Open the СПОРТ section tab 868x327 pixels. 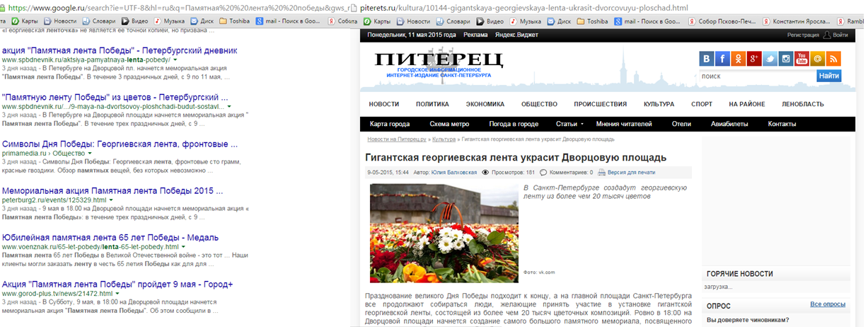coord(702,104)
